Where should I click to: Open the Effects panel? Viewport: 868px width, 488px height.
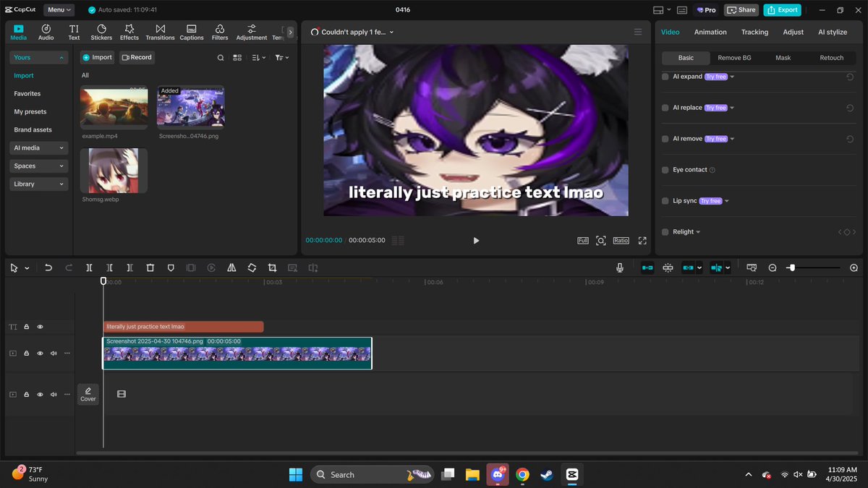(x=129, y=33)
